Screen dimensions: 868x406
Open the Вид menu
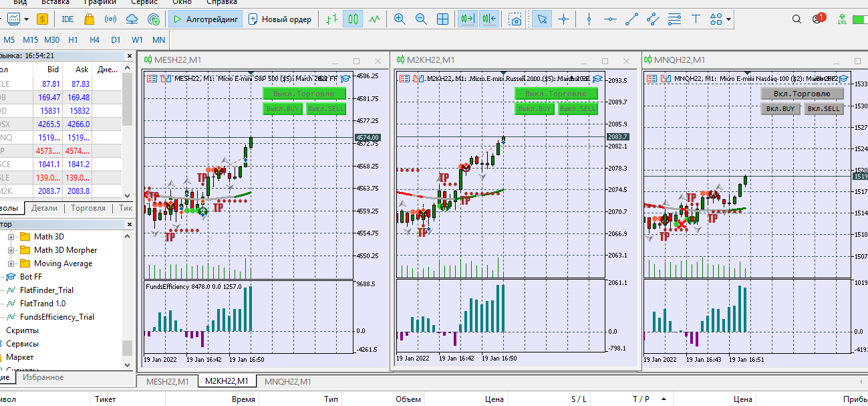coord(20,2)
